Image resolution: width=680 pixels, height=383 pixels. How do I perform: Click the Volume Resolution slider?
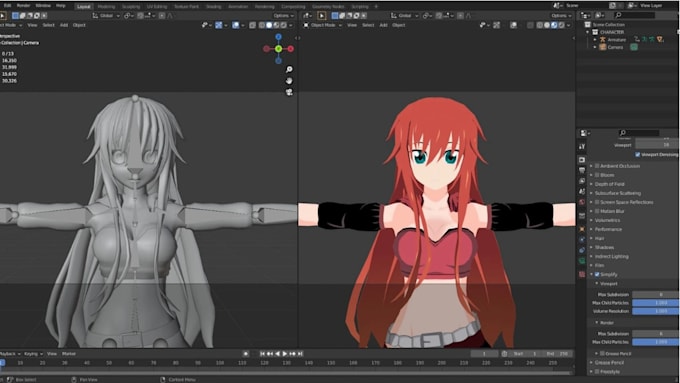click(655, 311)
